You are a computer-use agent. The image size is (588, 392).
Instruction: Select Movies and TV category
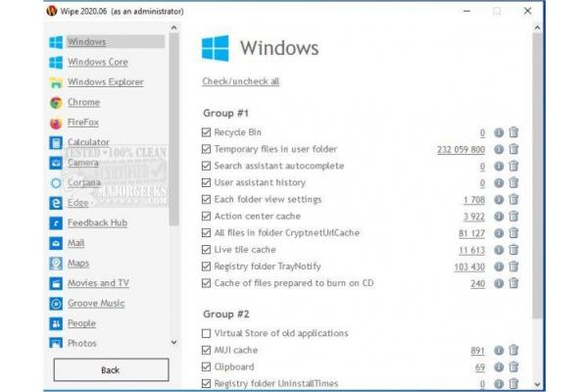[98, 283]
